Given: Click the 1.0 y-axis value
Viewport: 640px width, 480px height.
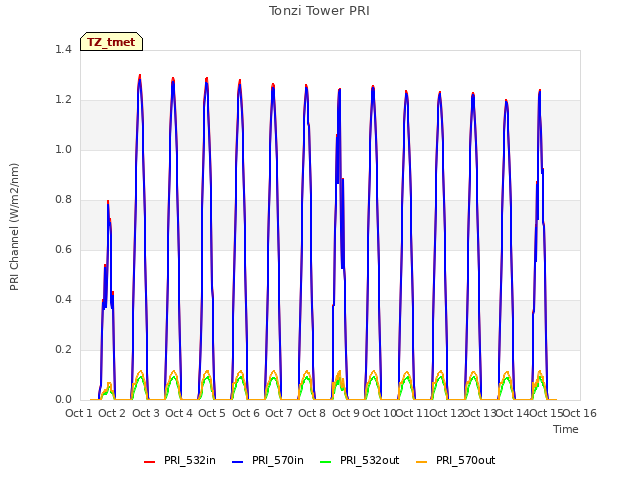Looking at the screenshot, I should [x=63, y=150].
